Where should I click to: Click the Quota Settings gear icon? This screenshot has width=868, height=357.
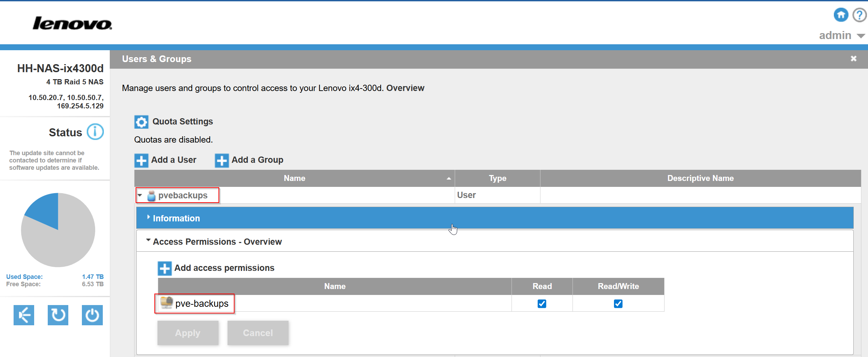click(x=141, y=122)
